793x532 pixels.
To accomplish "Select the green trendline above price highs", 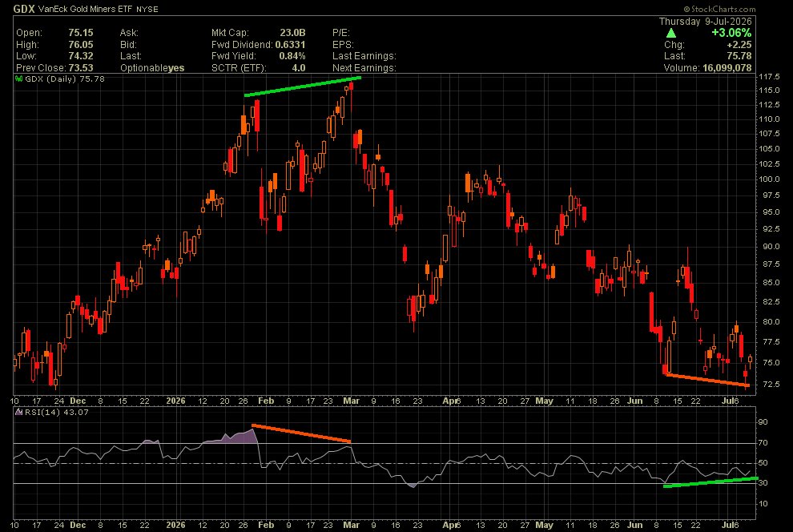I will coord(303,87).
